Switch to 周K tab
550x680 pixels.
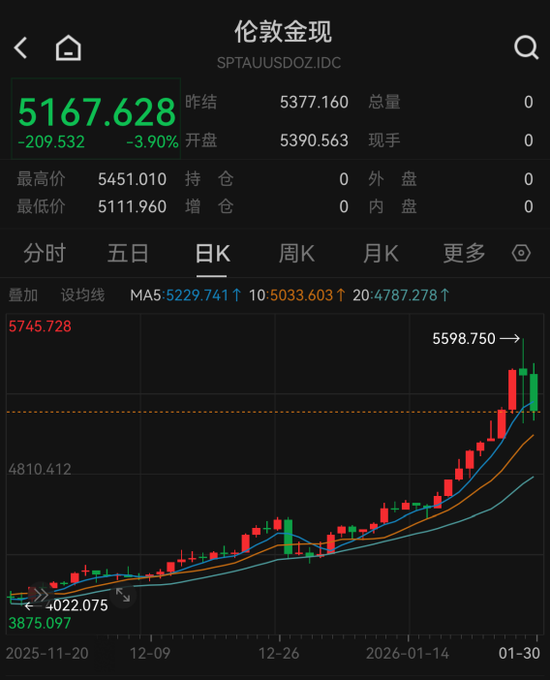coord(296,253)
